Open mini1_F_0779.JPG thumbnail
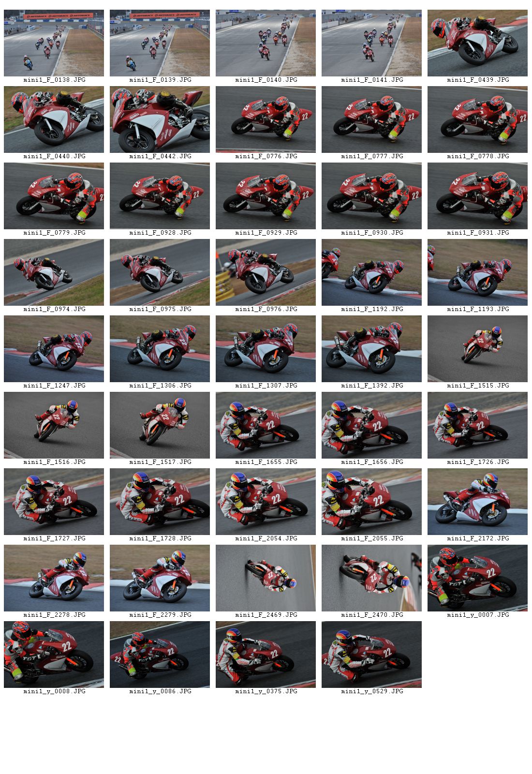 [54, 196]
